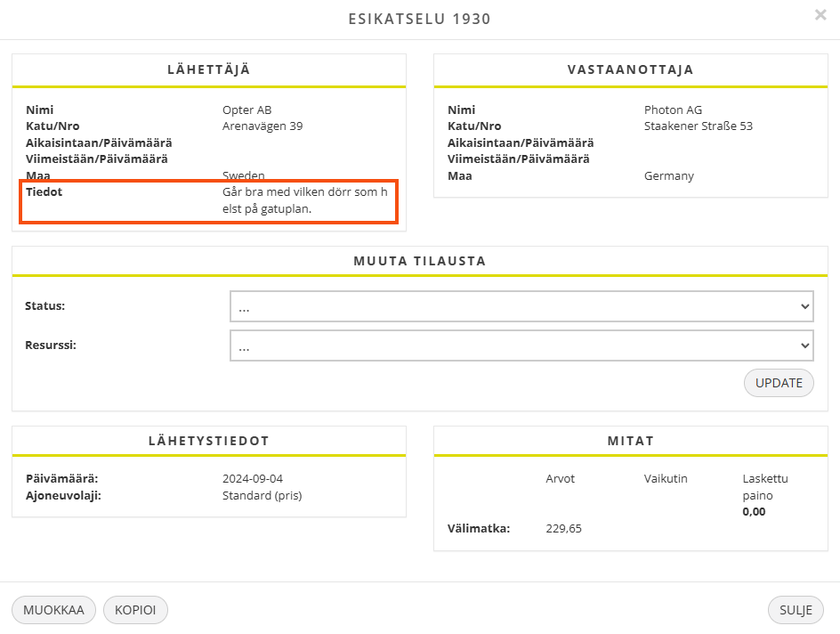Expand the Resurssi dropdown list
Image resolution: width=840 pixels, height=634 pixels.
tap(521, 345)
